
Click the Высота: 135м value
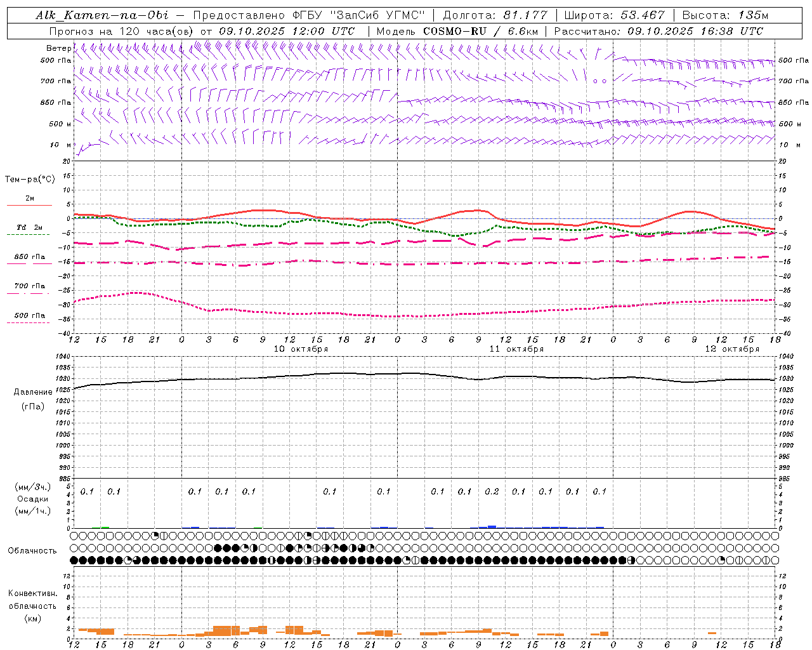tap(725, 15)
